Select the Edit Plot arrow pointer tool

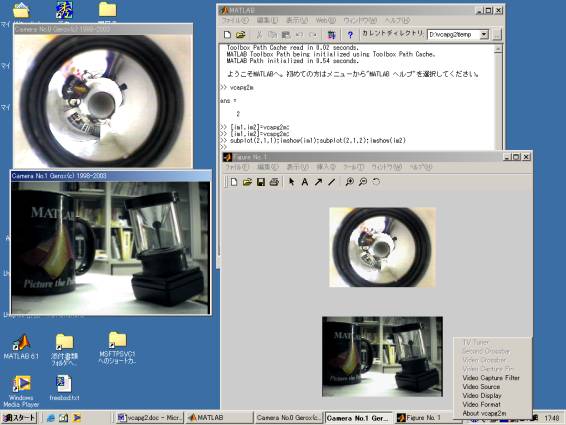[x=292, y=182]
